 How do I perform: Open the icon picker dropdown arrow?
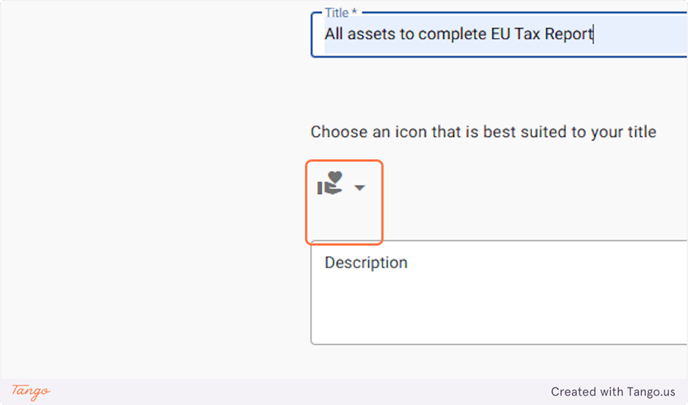[x=360, y=188]
